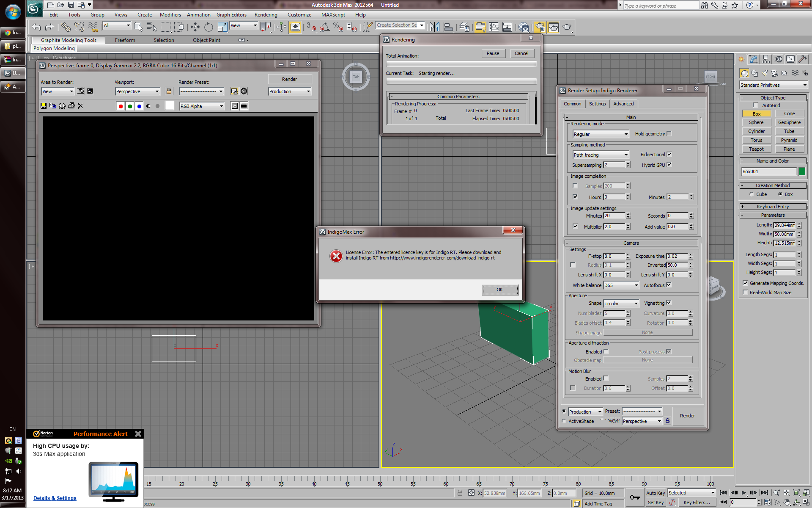Switch to the Modify command panel tab
Screen dimensions: 812x508
coord(753,59)
